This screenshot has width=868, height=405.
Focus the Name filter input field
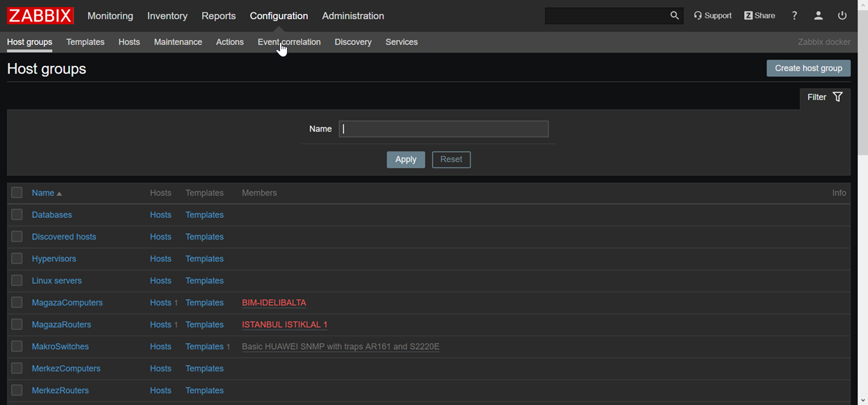coord(443,129)
